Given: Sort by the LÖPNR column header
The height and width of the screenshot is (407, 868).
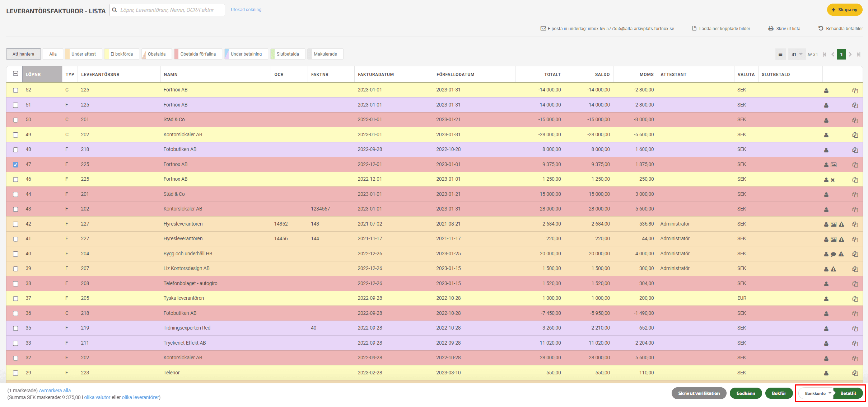Looking at the screenshot, I should tap(33, 75).
